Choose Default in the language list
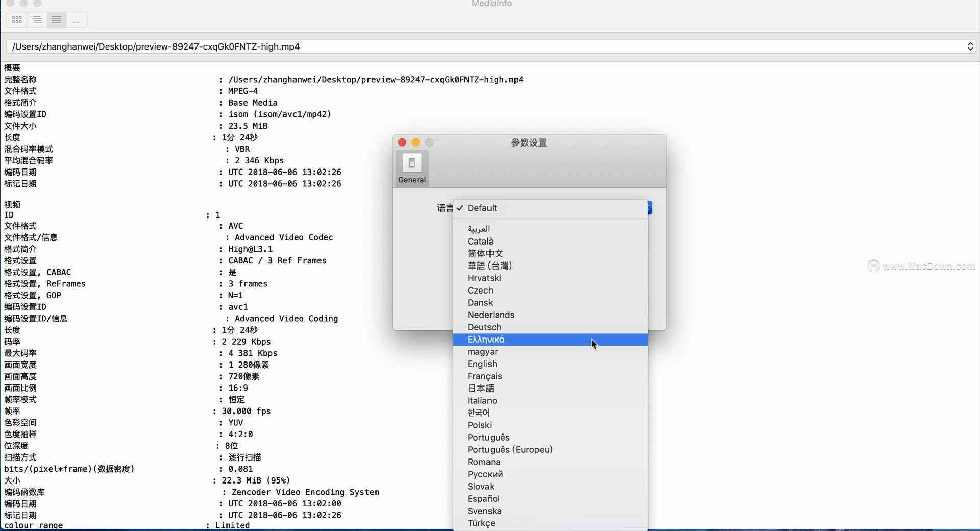The height and width of the screenshot is (531, 980). point(550,208)
